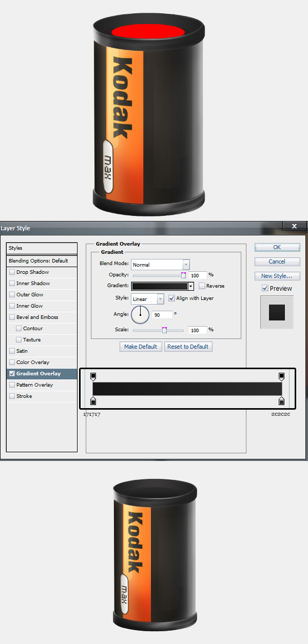Enable the Drop Shadow effect checkbox
Viewport: 308px width, 644px height.
coord(12,272)
